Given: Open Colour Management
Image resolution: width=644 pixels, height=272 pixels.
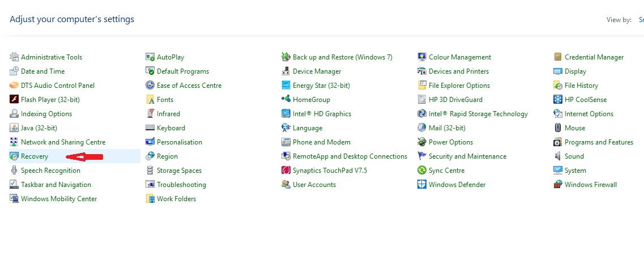Looking at the screenshot, I should [460, 57].
